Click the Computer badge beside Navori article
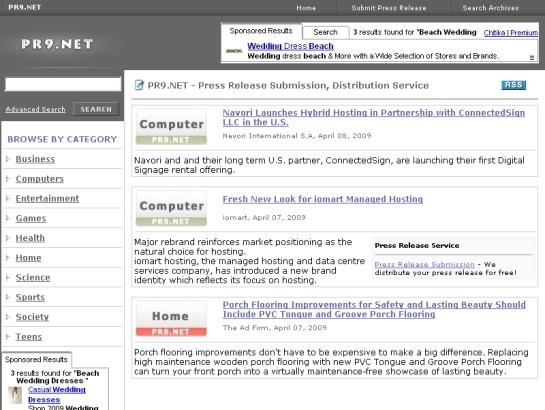 coord(171,127)
